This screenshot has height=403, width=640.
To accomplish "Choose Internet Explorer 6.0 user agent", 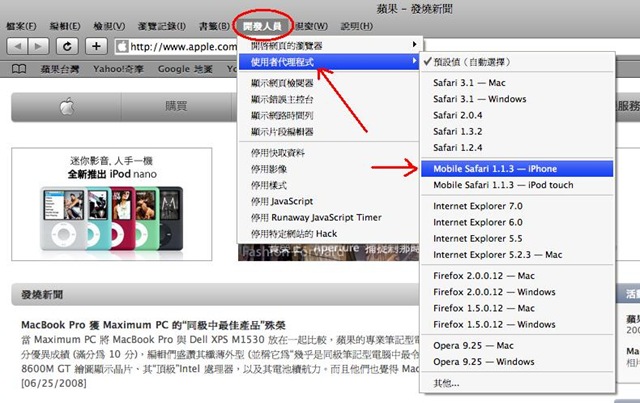I will click(x=517, y=223).
